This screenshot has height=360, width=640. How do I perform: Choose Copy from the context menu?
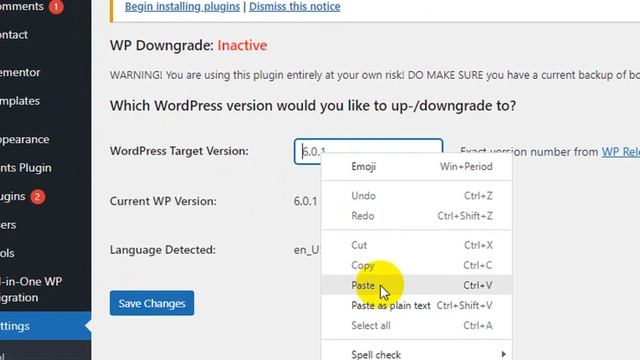point(416,265)
